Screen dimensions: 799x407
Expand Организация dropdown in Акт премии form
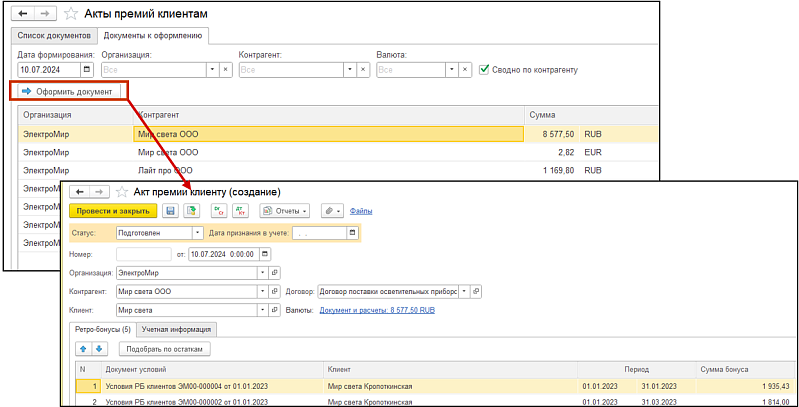click(262, 273)
